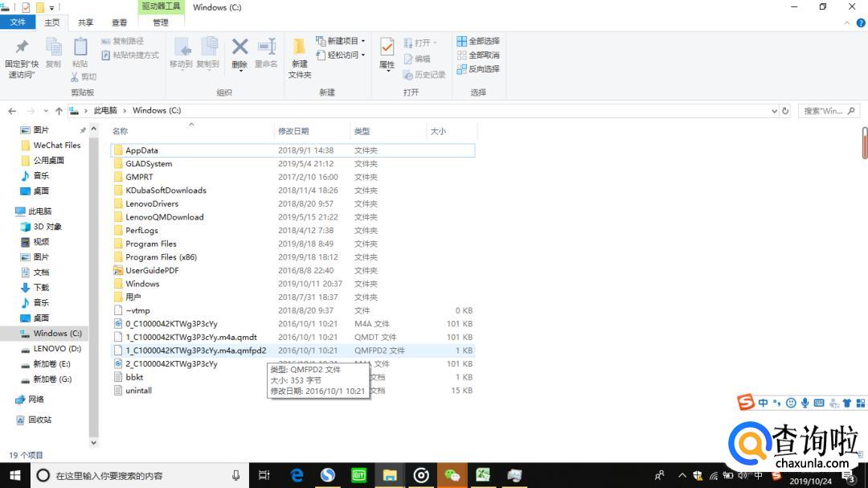Go up one folder level arrow
Viewport: 868px width, 488px height.
pyautogui.click(x=59, y=111)
